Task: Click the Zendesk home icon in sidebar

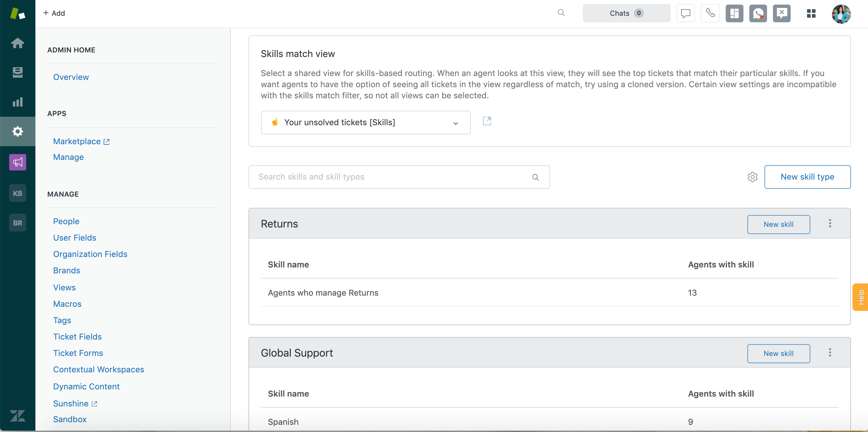Action: coord(17,43)
